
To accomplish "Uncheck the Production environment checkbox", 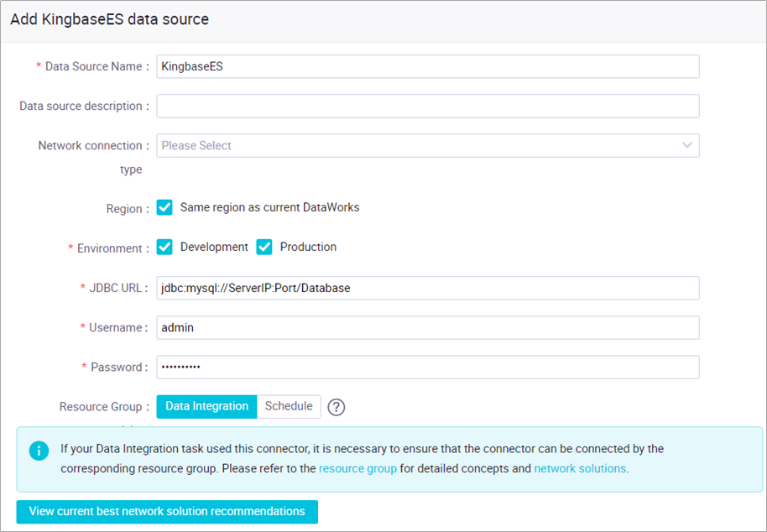I will (264, 247).
